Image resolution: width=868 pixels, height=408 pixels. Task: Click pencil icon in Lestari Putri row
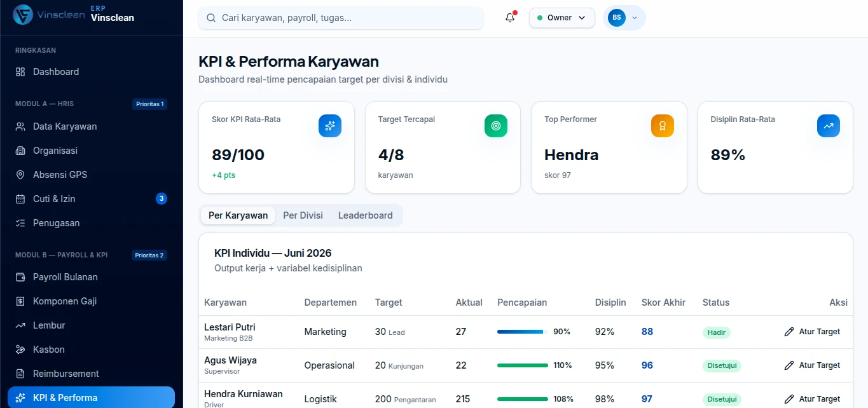coord(789,332)
